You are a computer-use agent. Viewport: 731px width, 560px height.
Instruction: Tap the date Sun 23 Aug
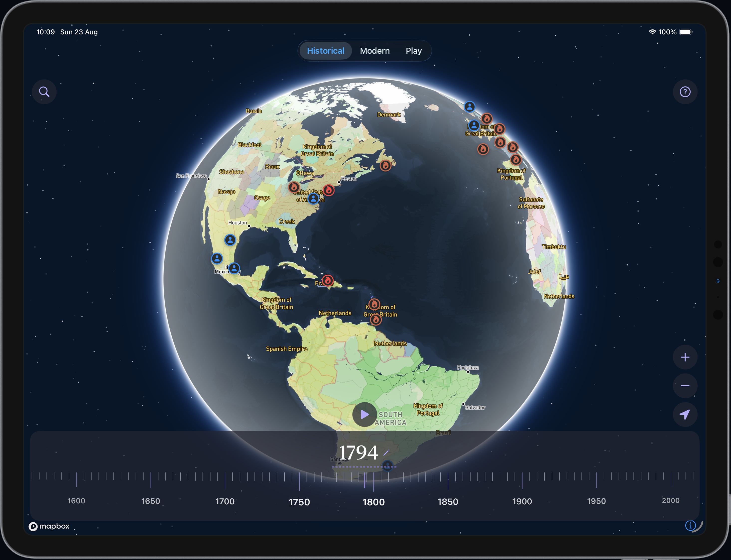click(x=79, y=32)
